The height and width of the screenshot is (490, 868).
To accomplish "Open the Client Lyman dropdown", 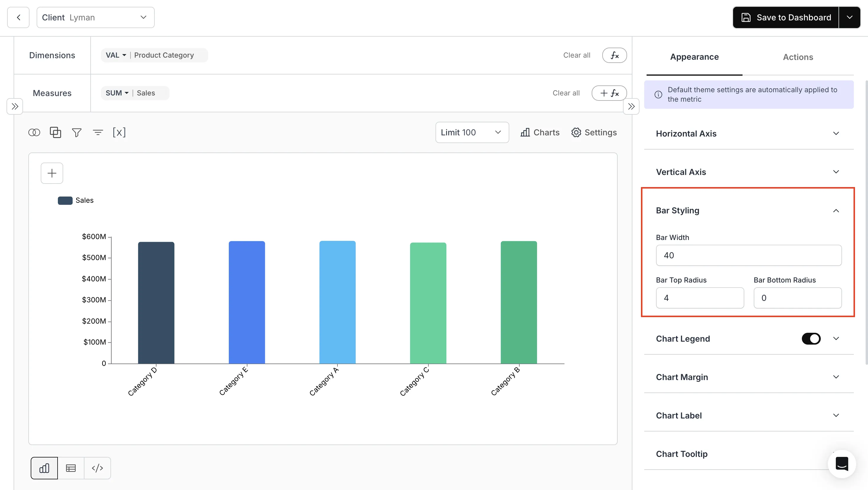I will 95,17.
